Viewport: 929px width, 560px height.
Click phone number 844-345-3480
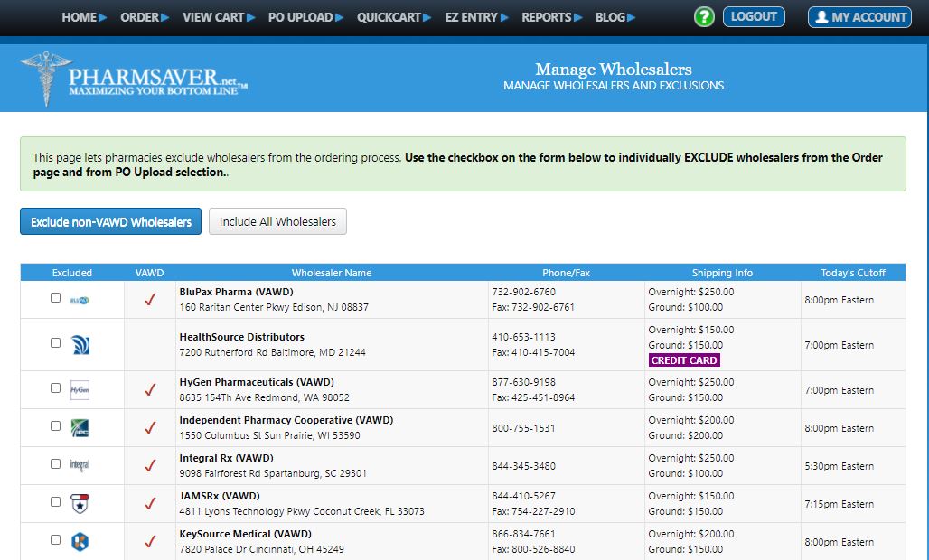click(524, 466)
